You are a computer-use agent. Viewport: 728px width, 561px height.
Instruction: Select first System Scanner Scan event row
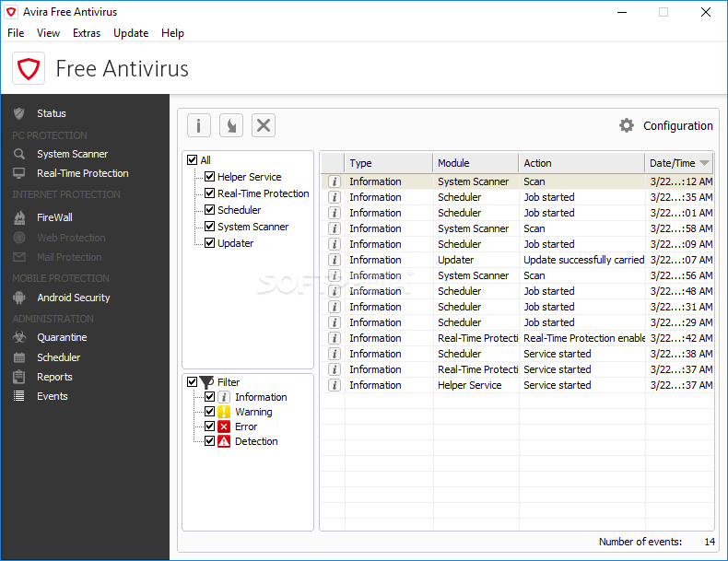point(517,181)
